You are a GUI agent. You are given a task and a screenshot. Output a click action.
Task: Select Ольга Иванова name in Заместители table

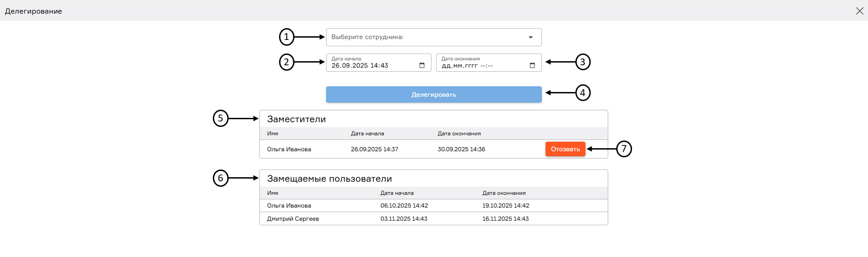coord(289,149)
